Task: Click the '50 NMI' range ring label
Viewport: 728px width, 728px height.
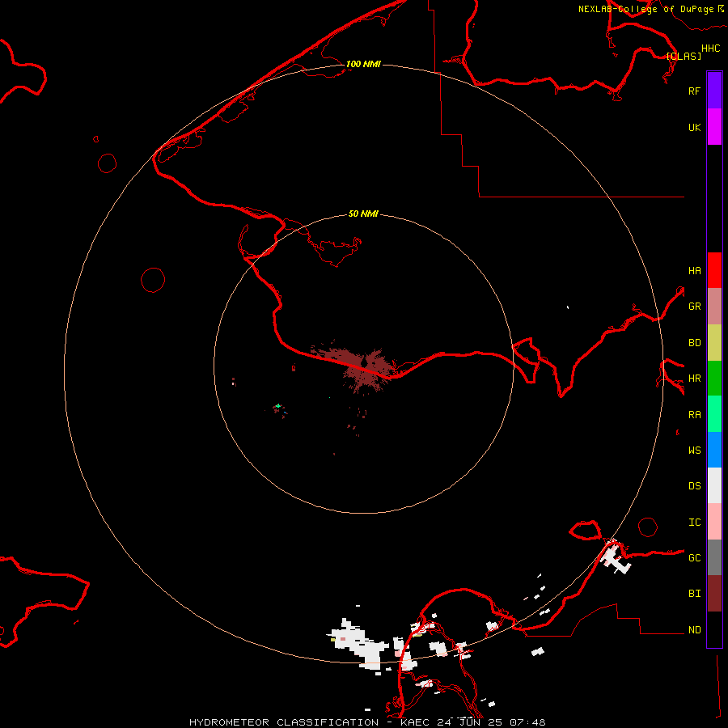Action: click(x=363, y=214)
